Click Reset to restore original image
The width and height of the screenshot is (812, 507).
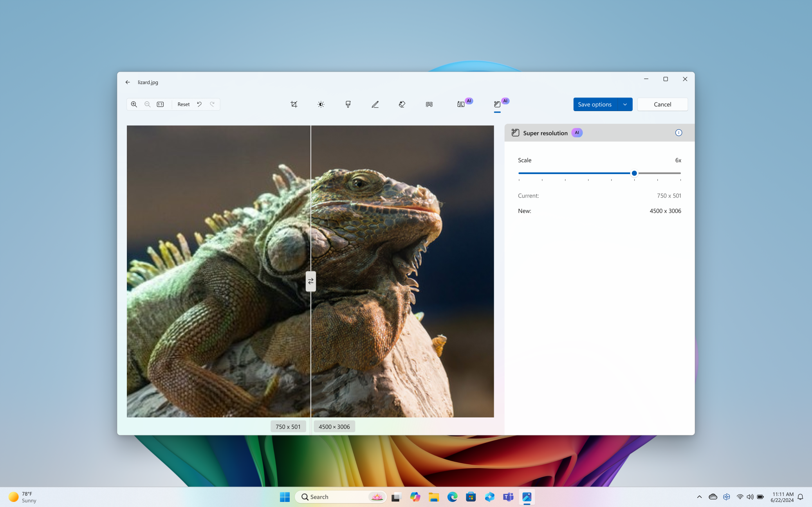pyautogui.click(x=183, y=104)
